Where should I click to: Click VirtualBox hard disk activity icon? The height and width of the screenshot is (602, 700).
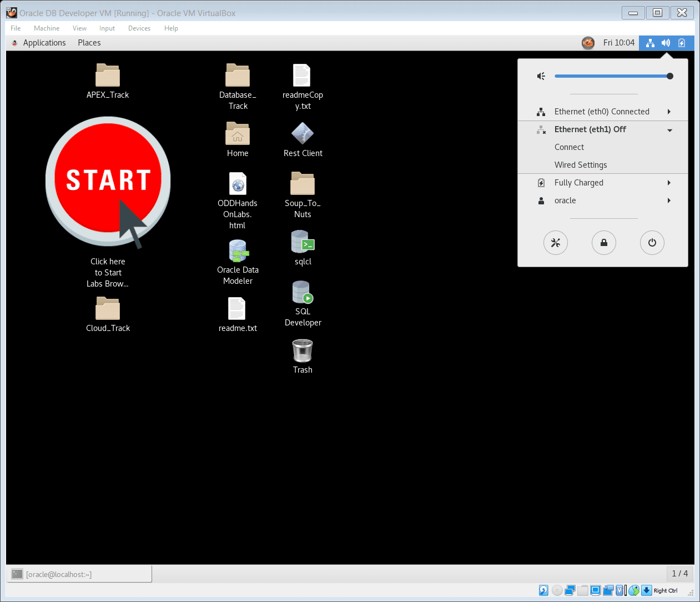click(543, 590)
